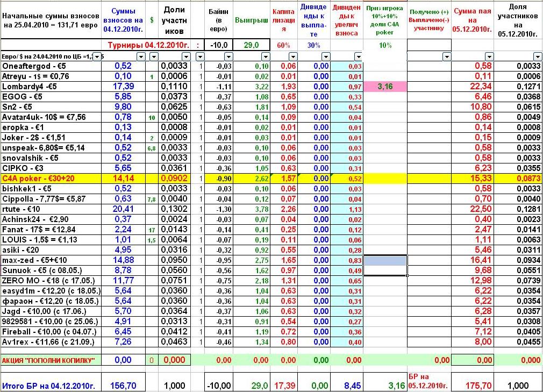Select the Турниры 04.12.2010г. label
Screen dimensions: 543x392
[x=148, y=45]
